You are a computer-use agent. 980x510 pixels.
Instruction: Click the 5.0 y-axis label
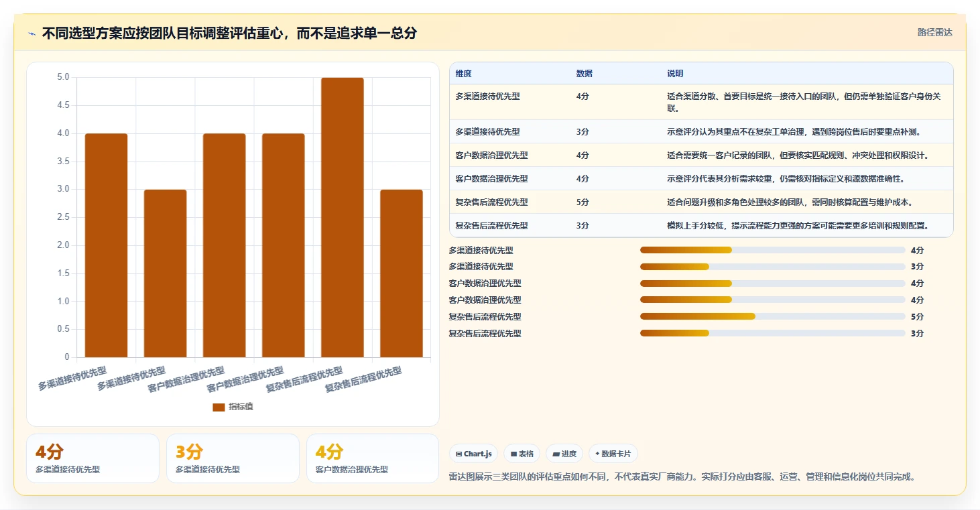point(63,77)
